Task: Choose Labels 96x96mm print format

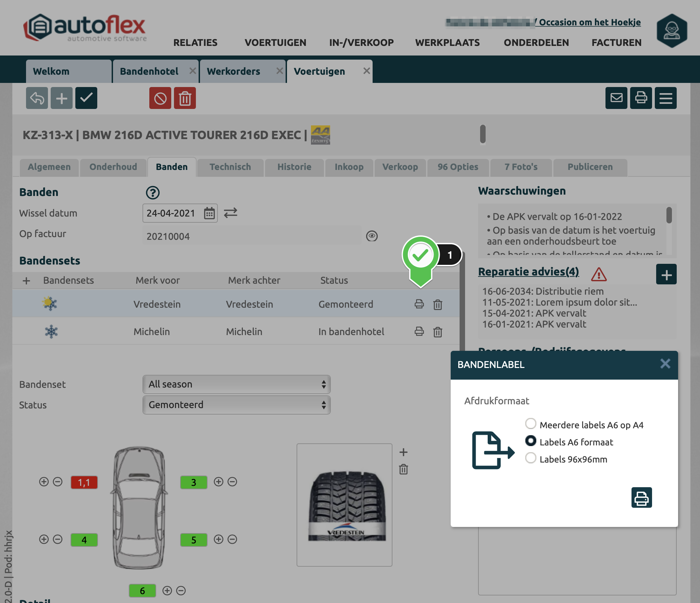Action: [x=531, y=458]
